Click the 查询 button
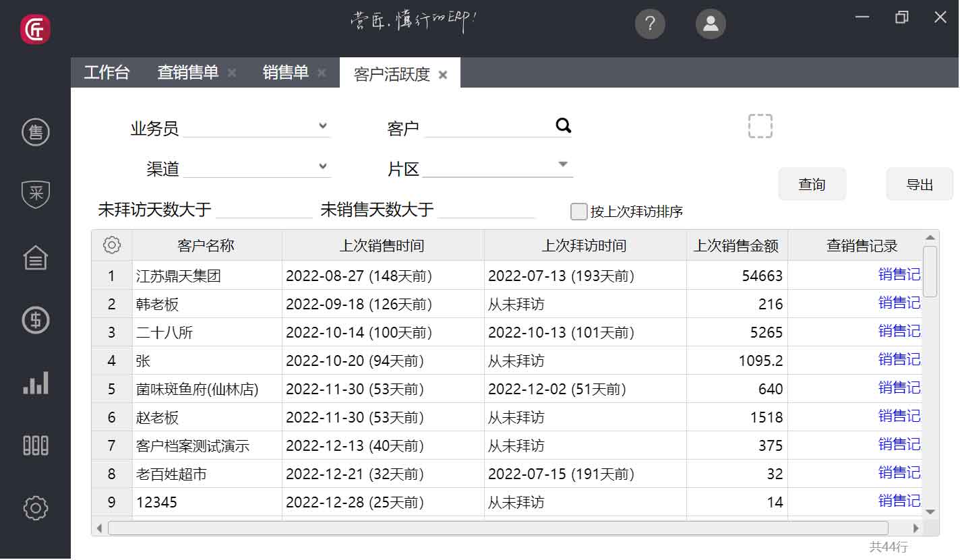 812,184
